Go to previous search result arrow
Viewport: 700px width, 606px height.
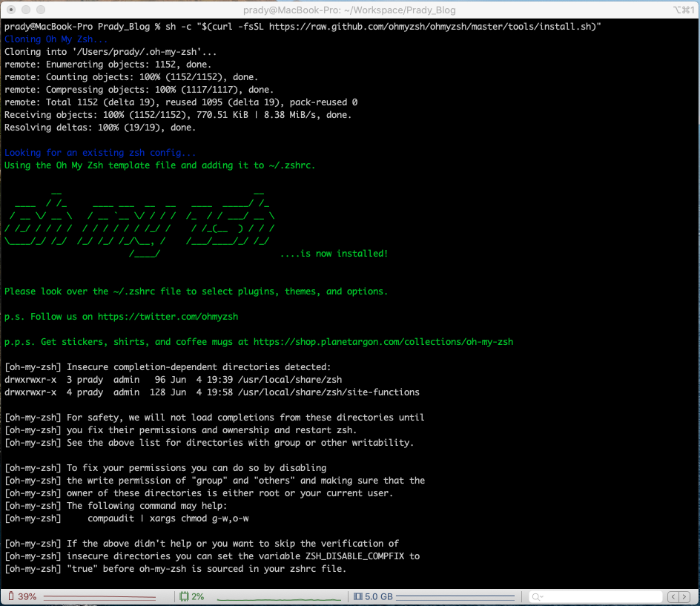click(x=673, y=596)
